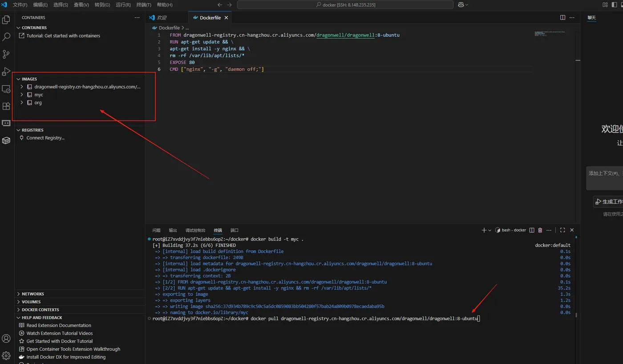Split the terminal using the split icon
The height and width of the screenshot is (364, 623).
(x=531, y=230)
